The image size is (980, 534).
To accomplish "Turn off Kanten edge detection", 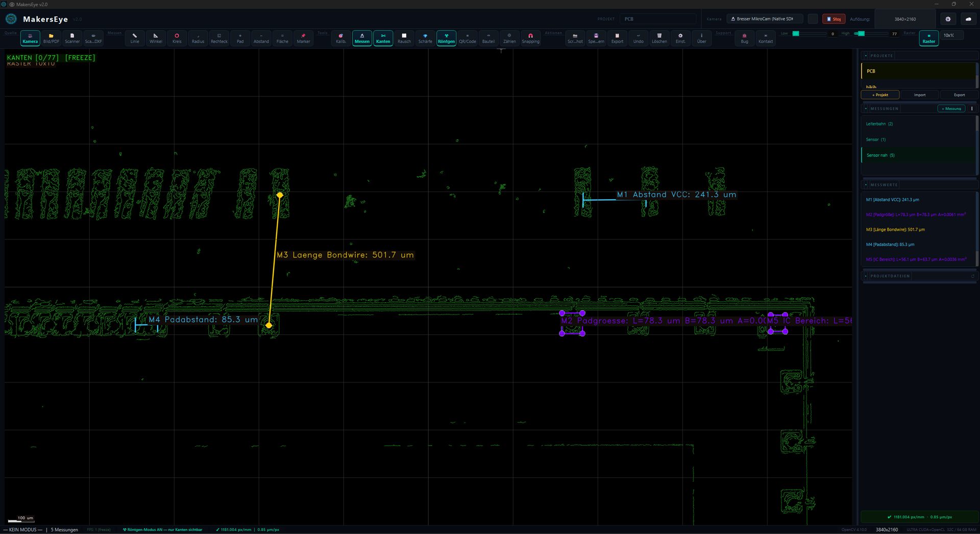I will (x=383, y=38).
